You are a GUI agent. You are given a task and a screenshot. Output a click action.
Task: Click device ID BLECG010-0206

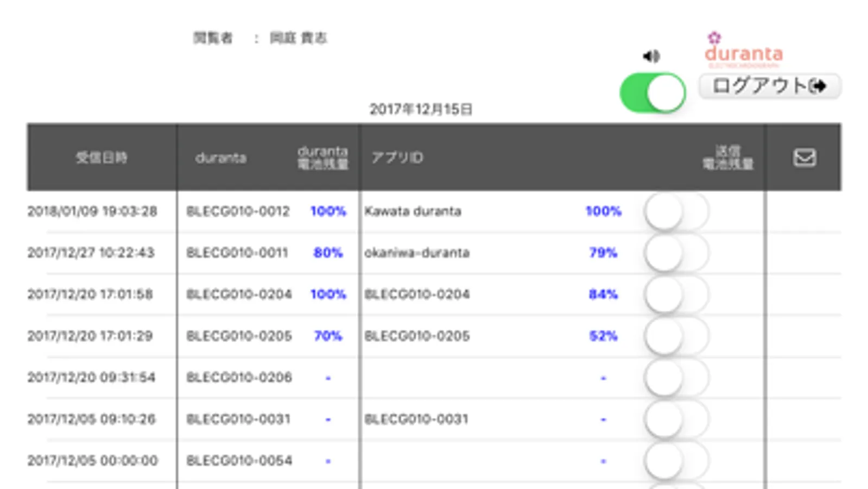click(x=239, y=378)
